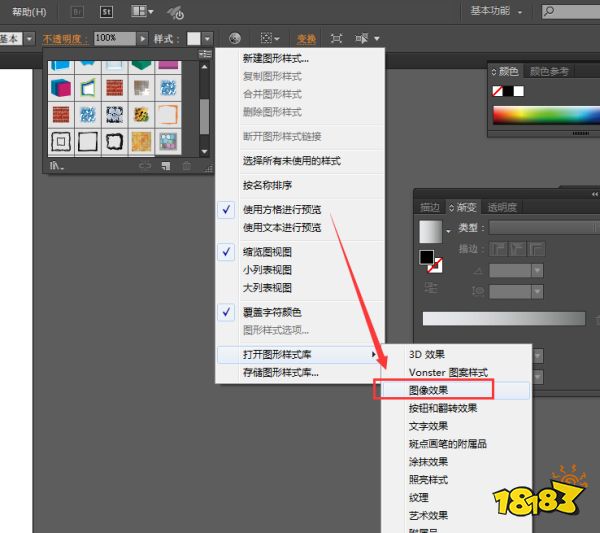Click the orange 变换 link
Image resolution: width=600 pixels, height=533 pixels.
tap(306, 38)
